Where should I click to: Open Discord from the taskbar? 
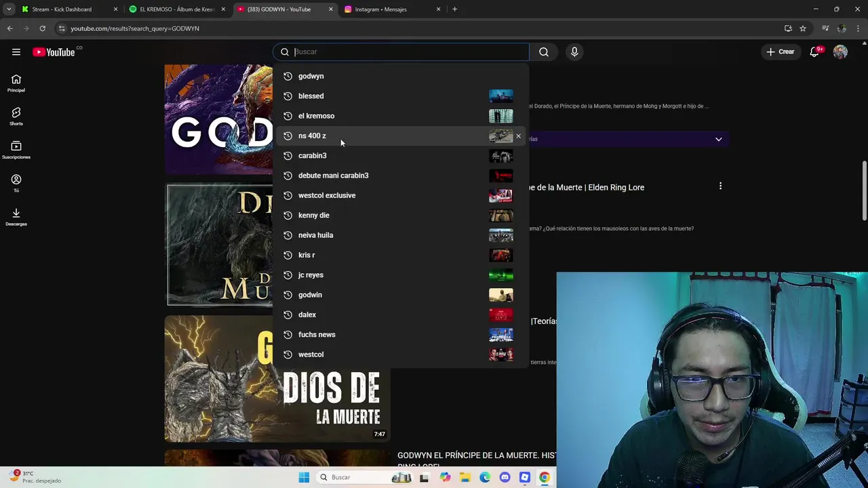click(x=505, y=477)
